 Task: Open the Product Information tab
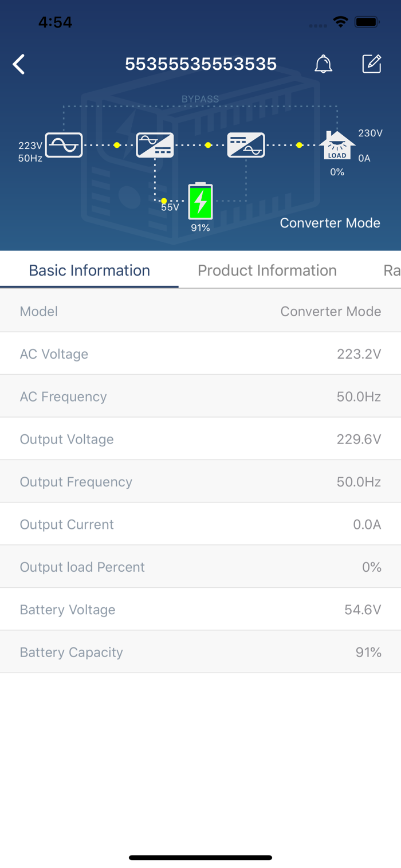point(267,270)
